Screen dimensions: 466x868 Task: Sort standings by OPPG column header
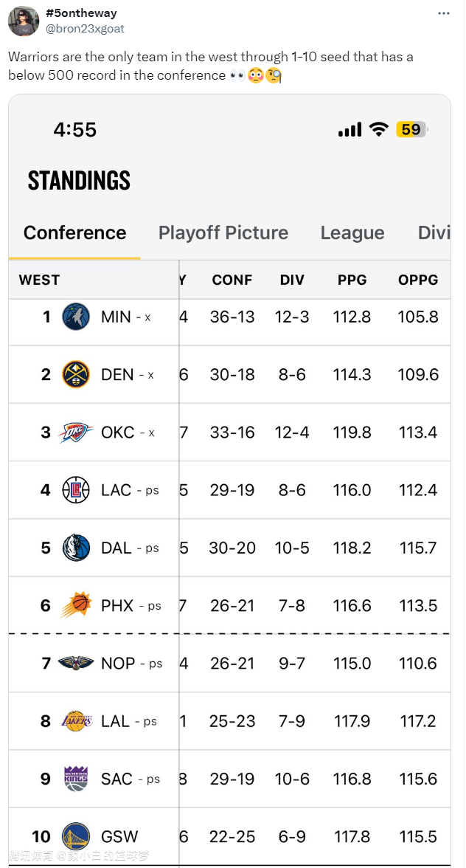(x=418, y=280)
